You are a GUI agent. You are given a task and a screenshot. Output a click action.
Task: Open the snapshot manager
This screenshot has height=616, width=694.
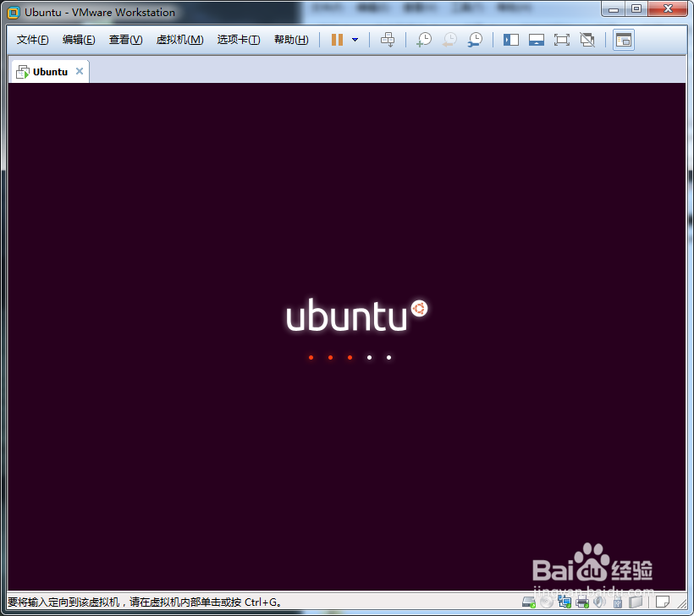[476, 40]
